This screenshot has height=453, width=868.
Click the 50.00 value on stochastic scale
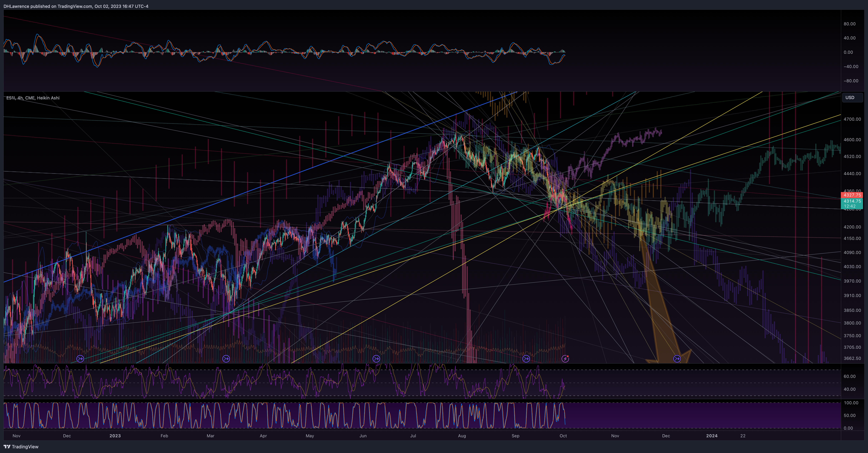[x=849, y=416]
